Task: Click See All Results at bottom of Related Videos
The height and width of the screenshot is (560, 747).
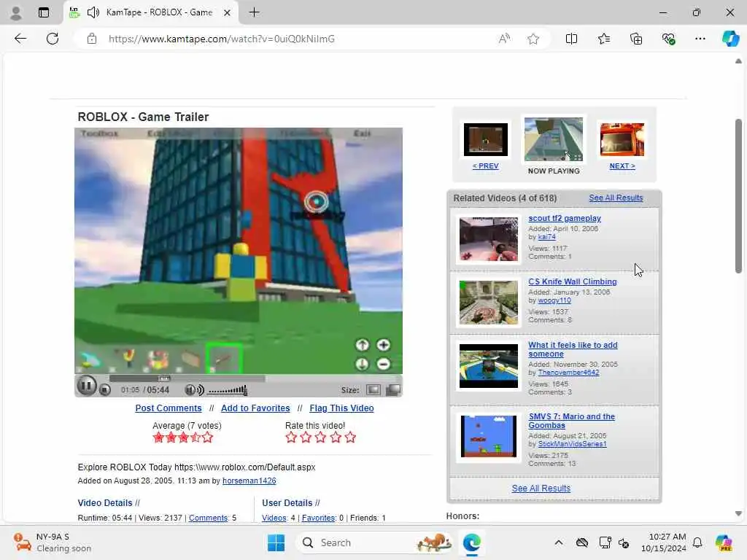Action: point(541,488)
